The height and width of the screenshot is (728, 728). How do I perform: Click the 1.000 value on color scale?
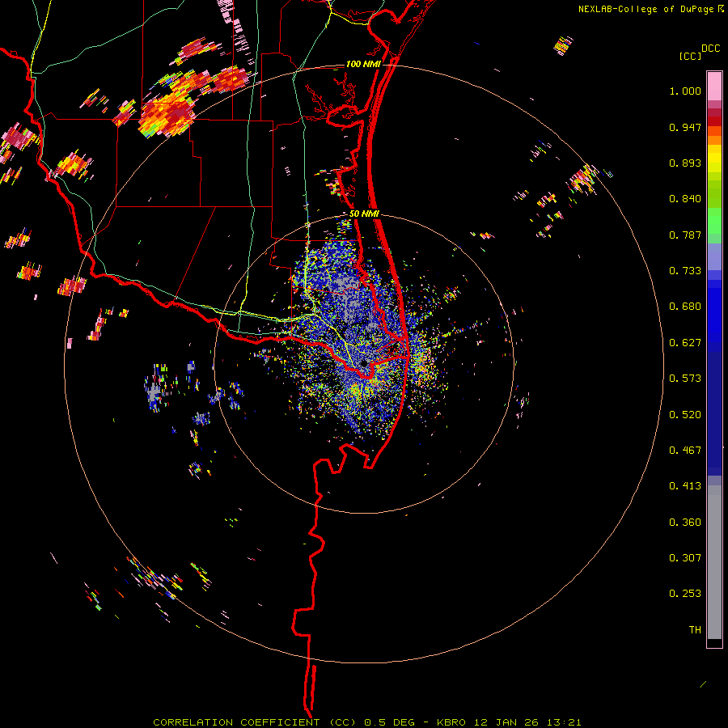coord(685,91)
